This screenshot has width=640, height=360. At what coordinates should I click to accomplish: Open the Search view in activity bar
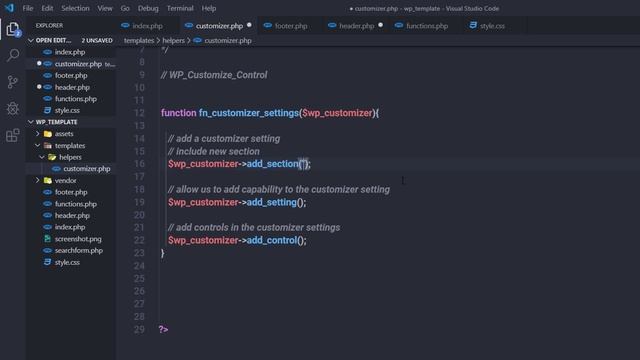point(13,55)
